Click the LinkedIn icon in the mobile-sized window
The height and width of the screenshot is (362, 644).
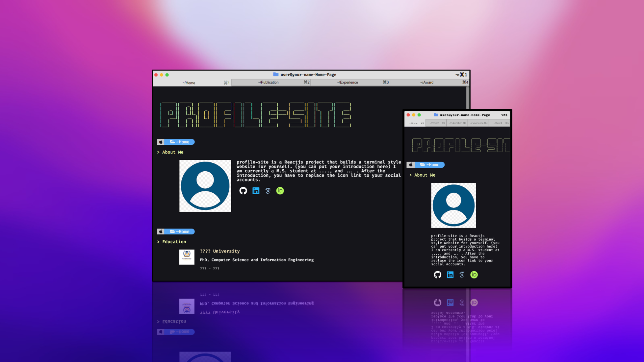(450, 275)
